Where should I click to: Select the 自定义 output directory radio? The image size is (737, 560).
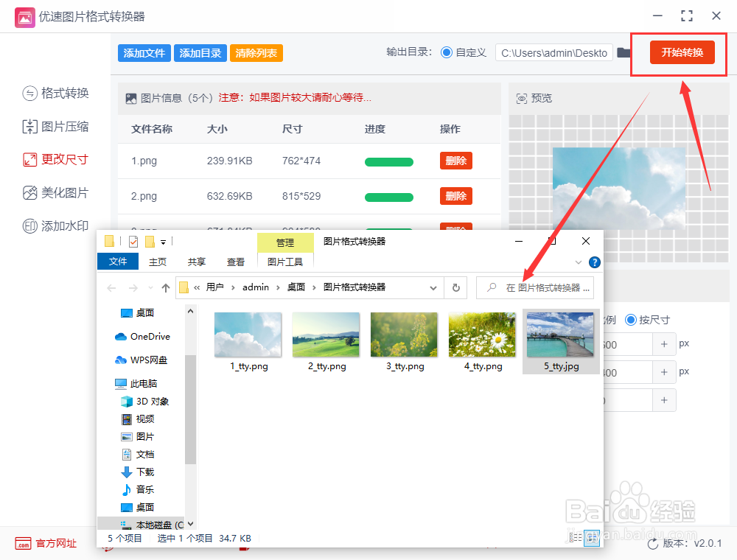click(x=446, y=52)
